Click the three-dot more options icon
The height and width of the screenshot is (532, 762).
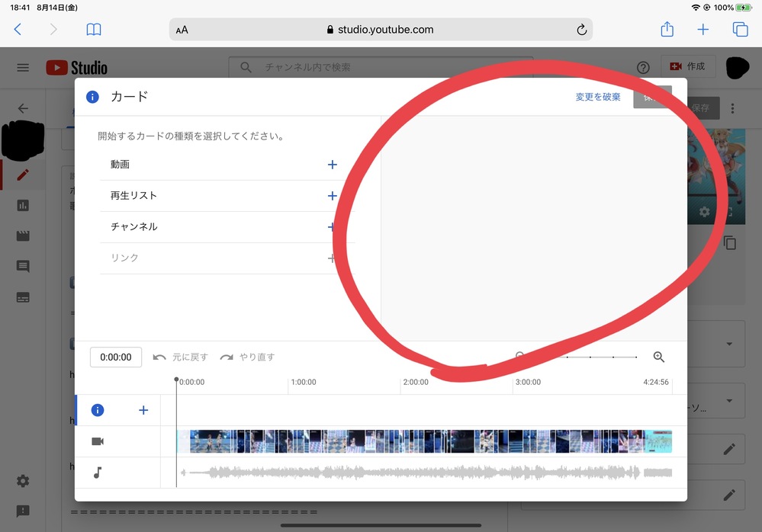[732, 108]
